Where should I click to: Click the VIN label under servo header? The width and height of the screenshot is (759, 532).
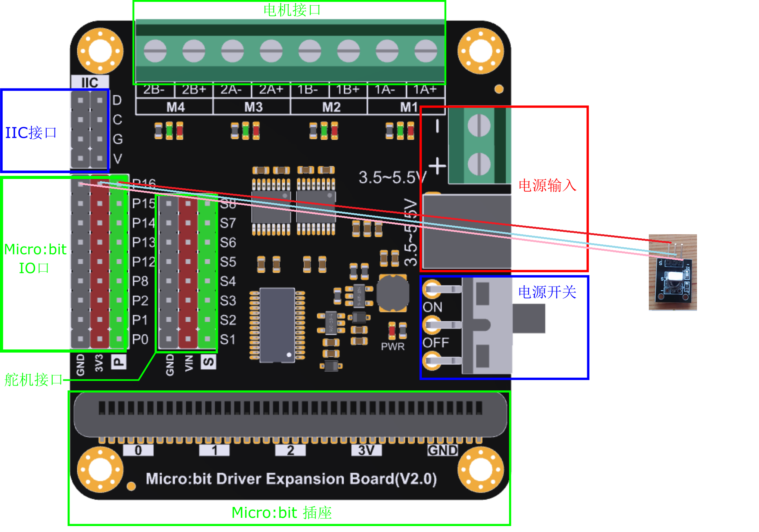click(189, 363)
